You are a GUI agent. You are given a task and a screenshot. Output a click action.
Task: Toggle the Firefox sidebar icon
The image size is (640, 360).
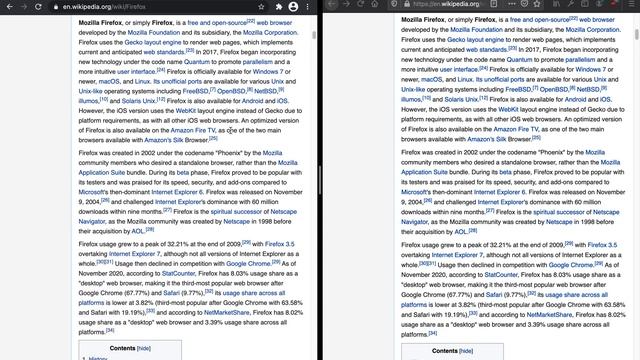point(585,4)
